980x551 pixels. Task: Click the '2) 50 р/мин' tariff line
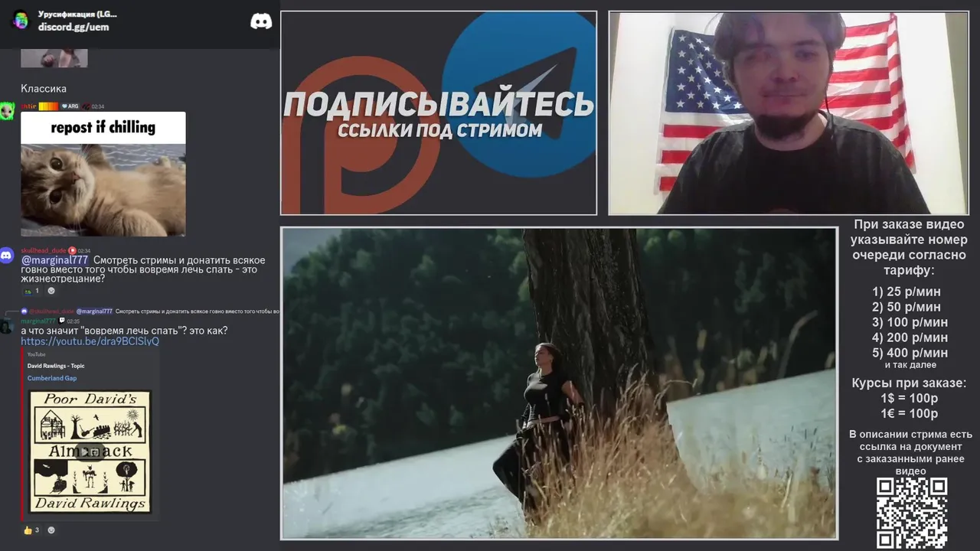click(906, 307)
